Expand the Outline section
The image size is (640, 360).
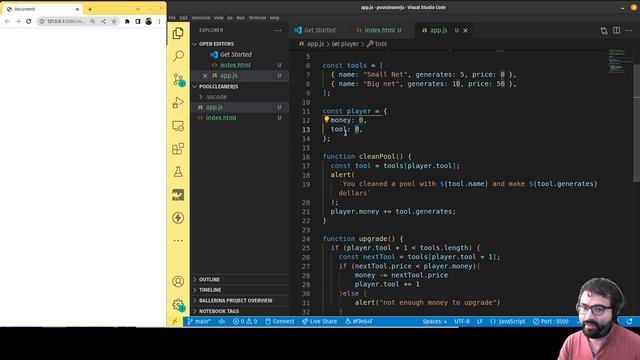(x=209, y=280)
